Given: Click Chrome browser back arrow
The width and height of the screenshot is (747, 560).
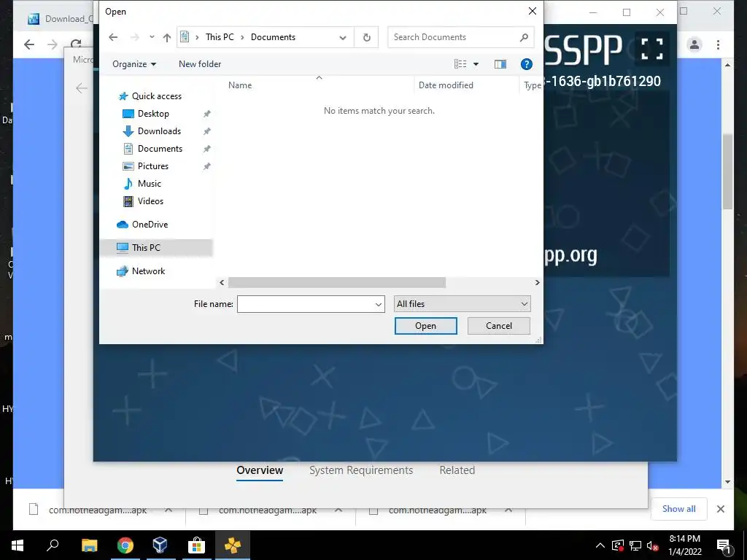Looking at the screenshot, I should pos(29,44).
